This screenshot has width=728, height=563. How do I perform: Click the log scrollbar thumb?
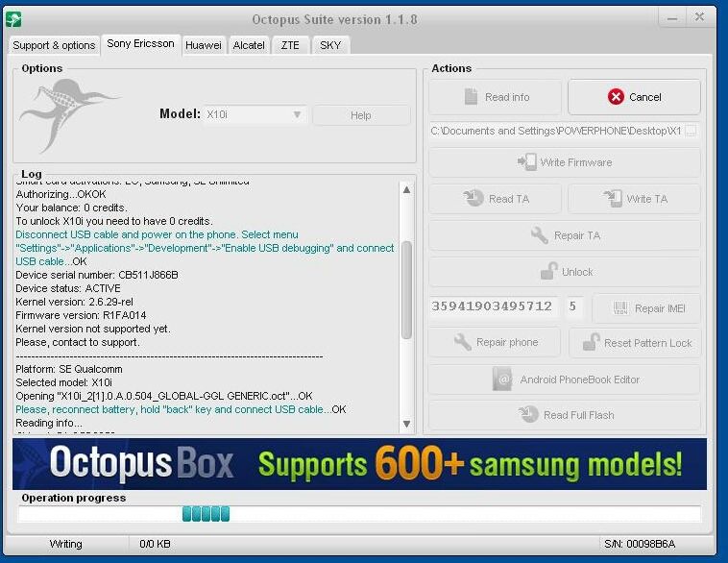406,290
